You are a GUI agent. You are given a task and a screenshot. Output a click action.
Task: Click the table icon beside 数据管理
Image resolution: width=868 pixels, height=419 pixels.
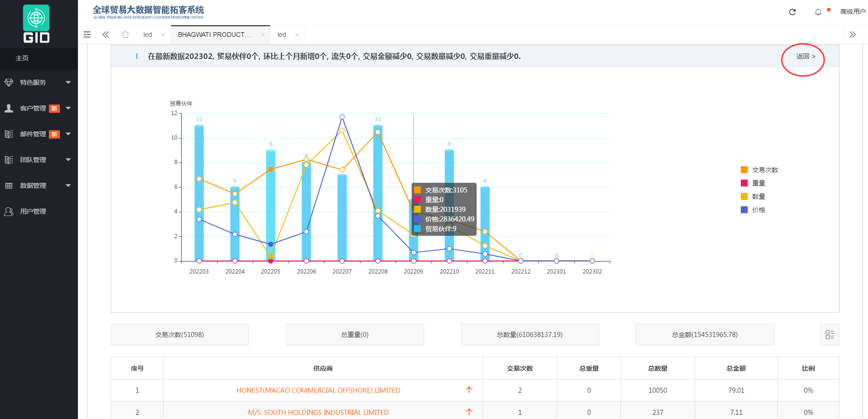pyautogui.click(x=9, y=186)
